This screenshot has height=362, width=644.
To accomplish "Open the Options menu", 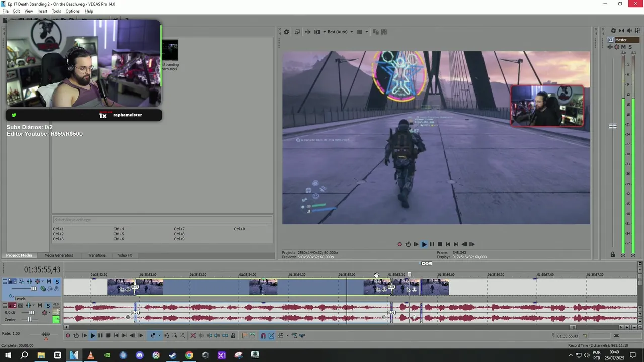I will pyautogui.click(x=72, y=11).
